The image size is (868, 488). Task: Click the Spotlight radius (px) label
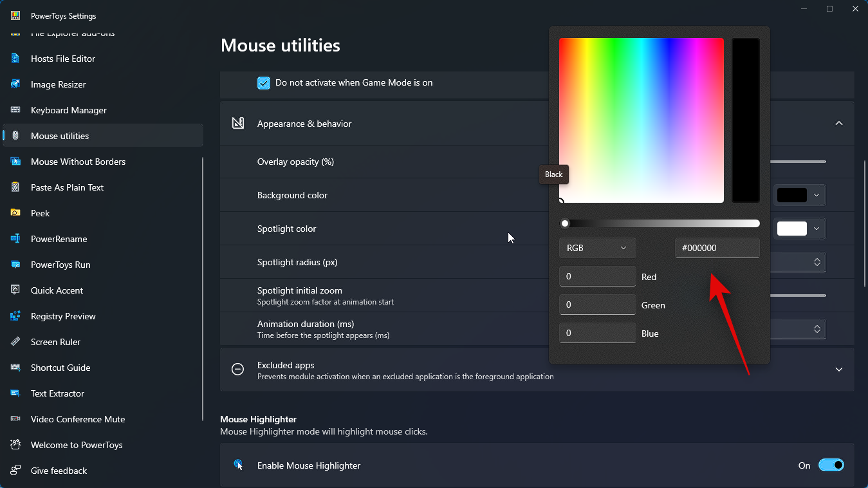pos(297,262)
